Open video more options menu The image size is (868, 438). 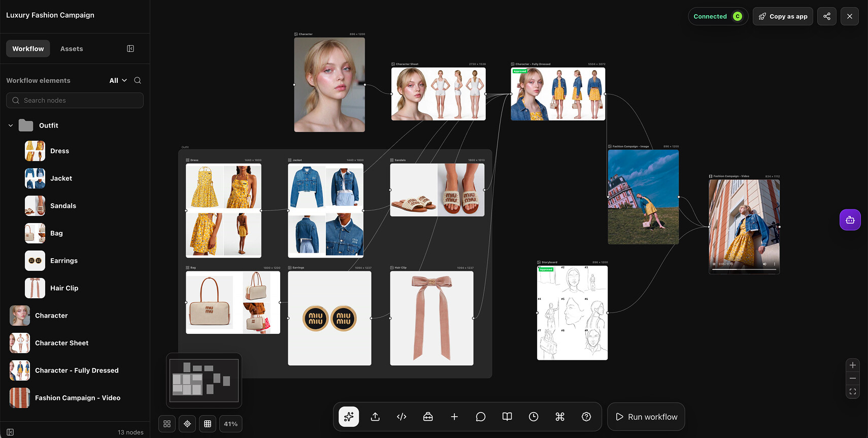775,264
